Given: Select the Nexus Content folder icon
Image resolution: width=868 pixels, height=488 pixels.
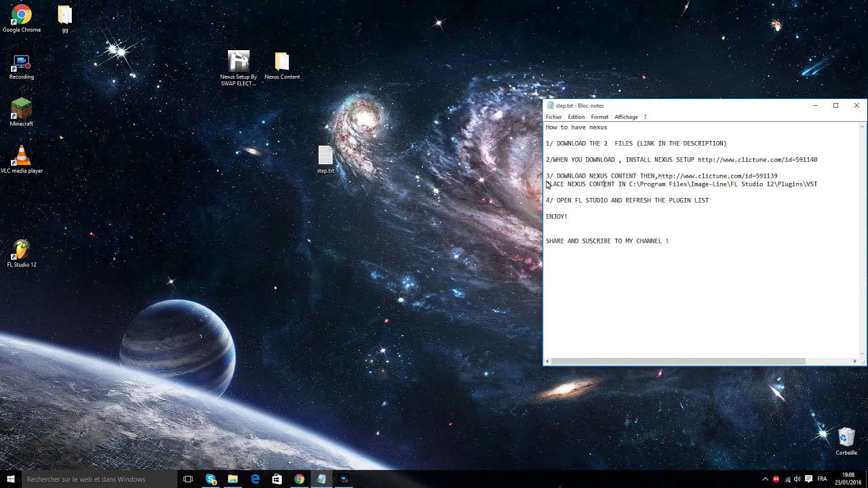Looking at the screenshot, I should tap(282, 66).
